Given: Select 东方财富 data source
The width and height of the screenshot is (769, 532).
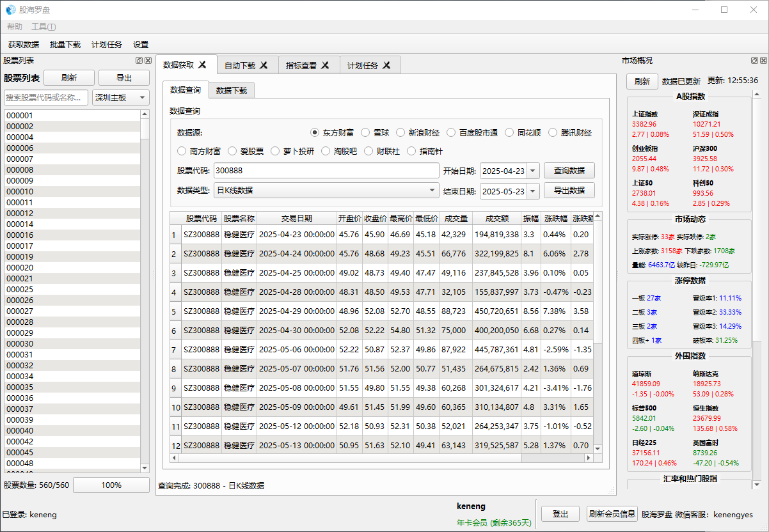Looking at the screenshot, I should [332, 133].
